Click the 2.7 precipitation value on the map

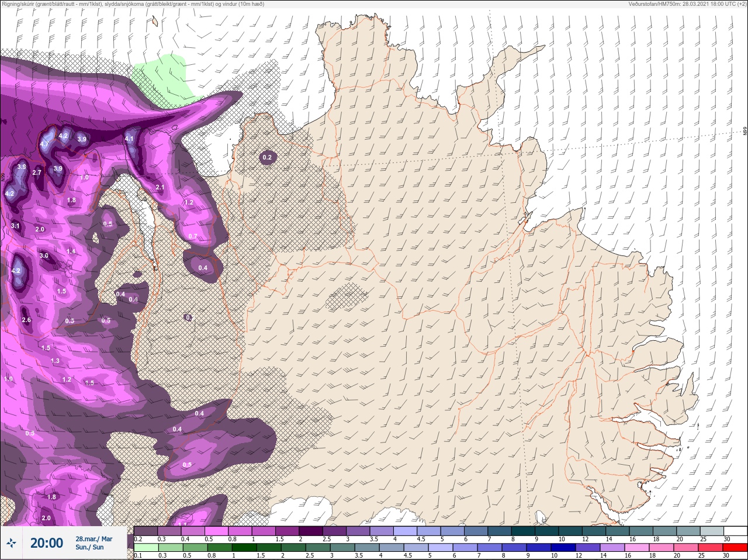[x=37, y=172]
